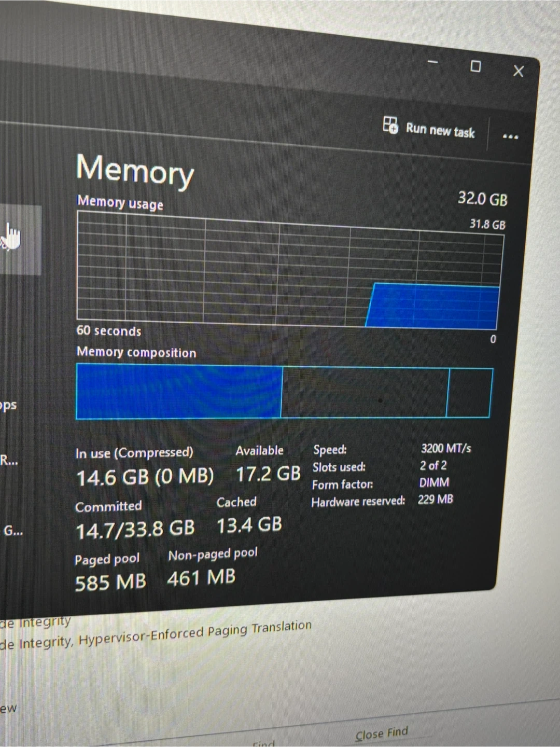Viewport: 560px width, 747px height.
Task: Click the 3200 MT/s speed value
Action: click(x=445, y=448)
